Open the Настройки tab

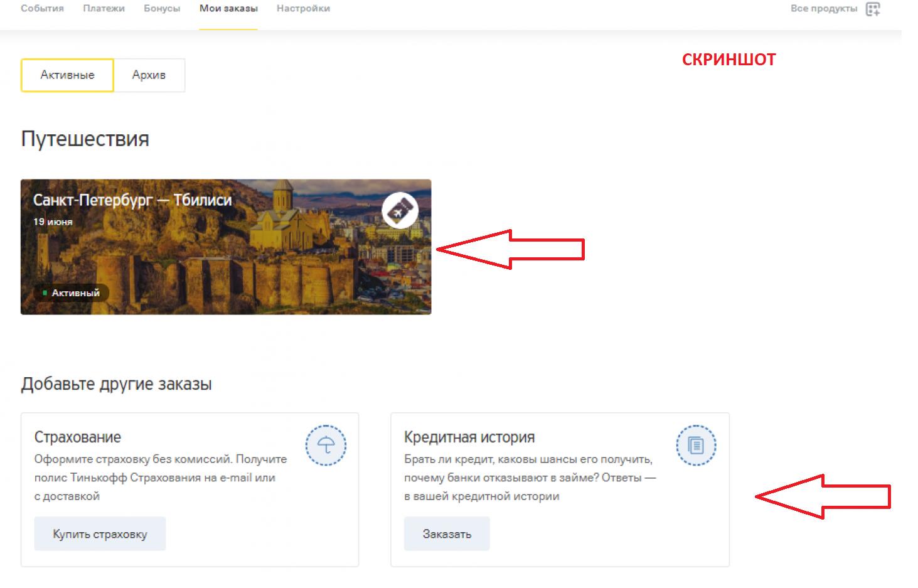(x=303, y=9)
